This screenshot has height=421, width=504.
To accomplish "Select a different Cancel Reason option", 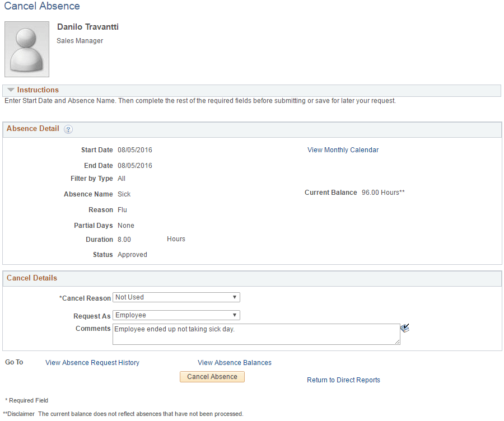I will [176, 297].
